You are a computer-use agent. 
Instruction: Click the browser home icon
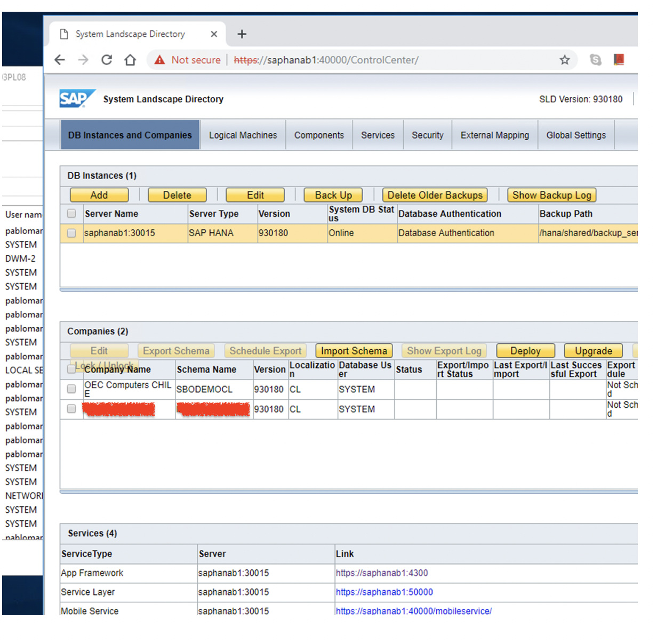[130, 60]
